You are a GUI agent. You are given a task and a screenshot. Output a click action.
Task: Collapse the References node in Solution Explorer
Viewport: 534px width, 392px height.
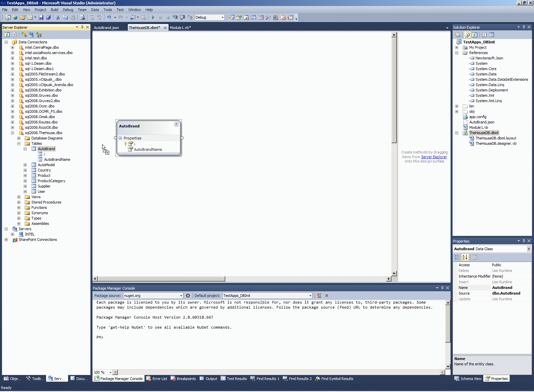457,53
